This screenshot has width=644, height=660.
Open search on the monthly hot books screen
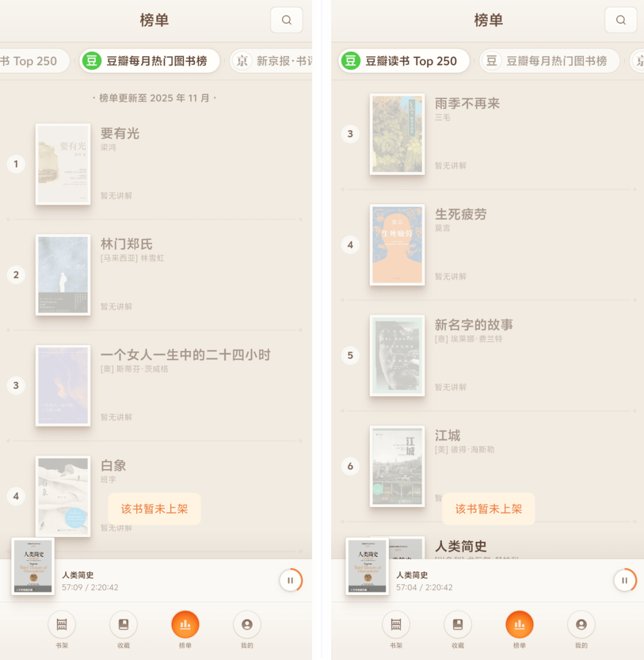pyautogui.click(x=286, y=20)
